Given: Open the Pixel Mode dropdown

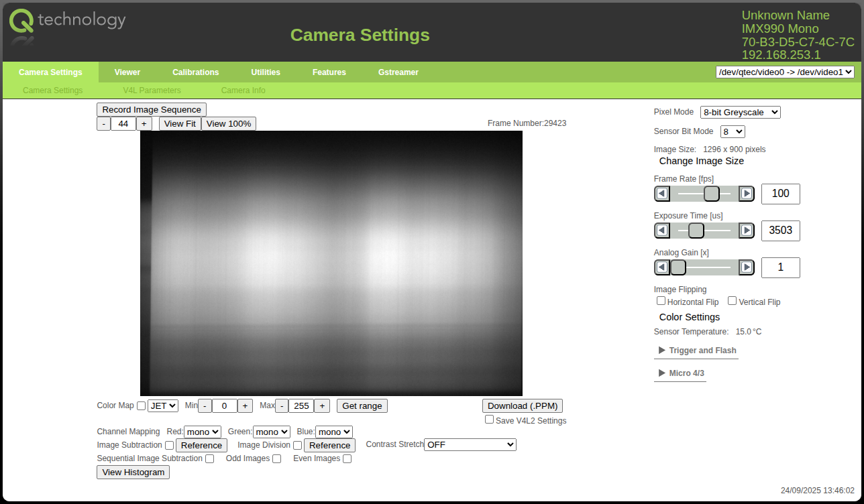Looking at the screenshot, I should [x=740, y=113].
